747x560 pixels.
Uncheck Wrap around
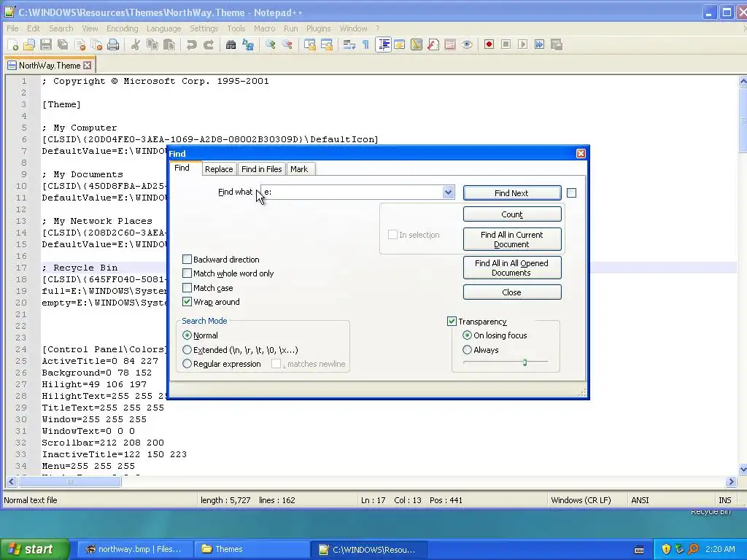pos(187,302)
